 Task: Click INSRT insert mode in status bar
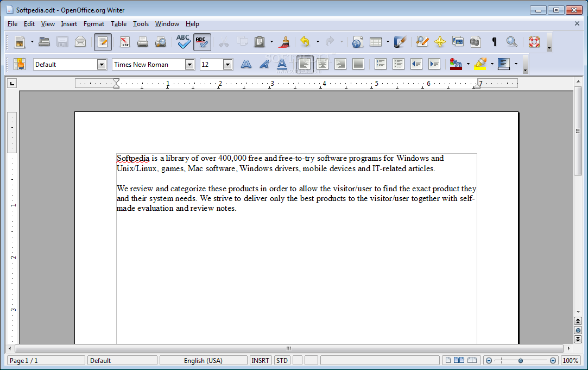[260, 361]
